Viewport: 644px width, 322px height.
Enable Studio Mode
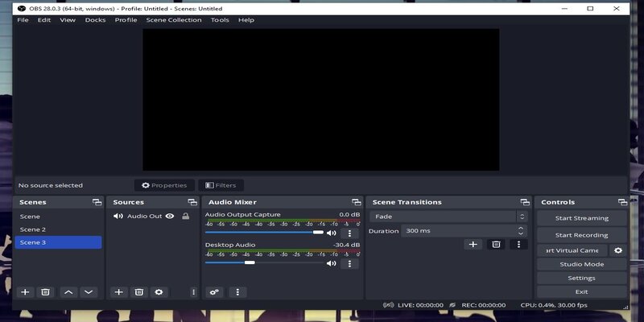pos(581,264)
